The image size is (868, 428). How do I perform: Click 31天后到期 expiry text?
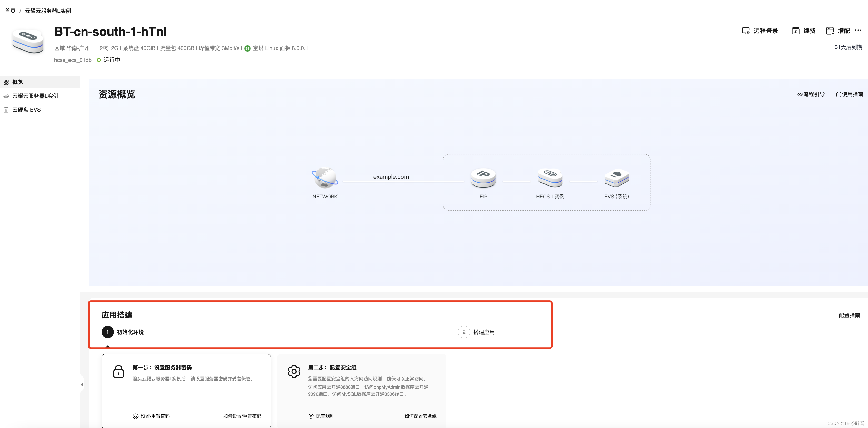[848, 47]
